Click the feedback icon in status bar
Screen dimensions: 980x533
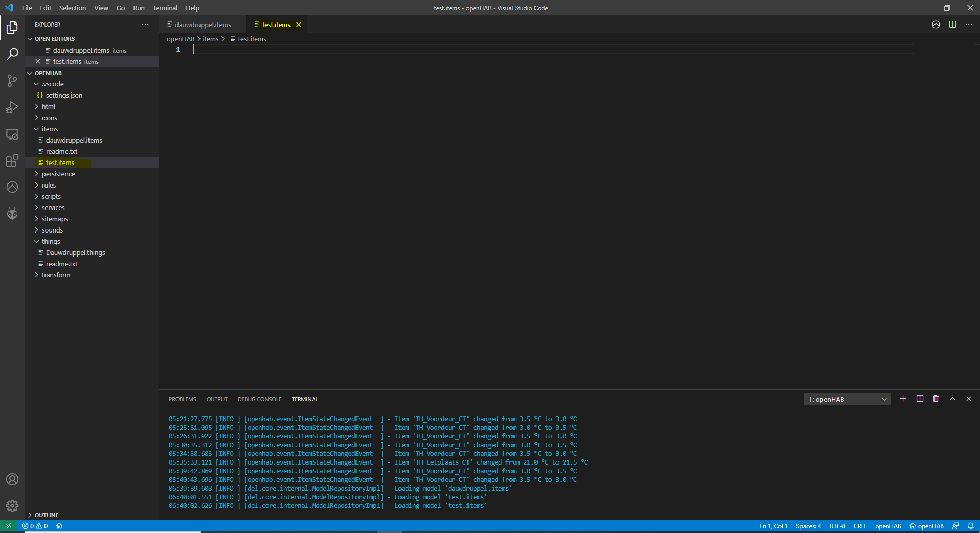pos(955,526)
